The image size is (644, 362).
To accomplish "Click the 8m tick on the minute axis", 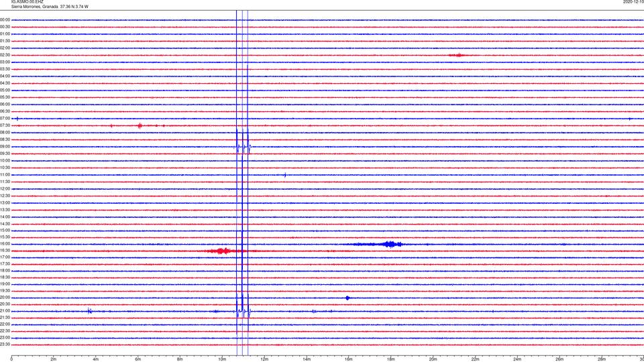I will point(180,359).
